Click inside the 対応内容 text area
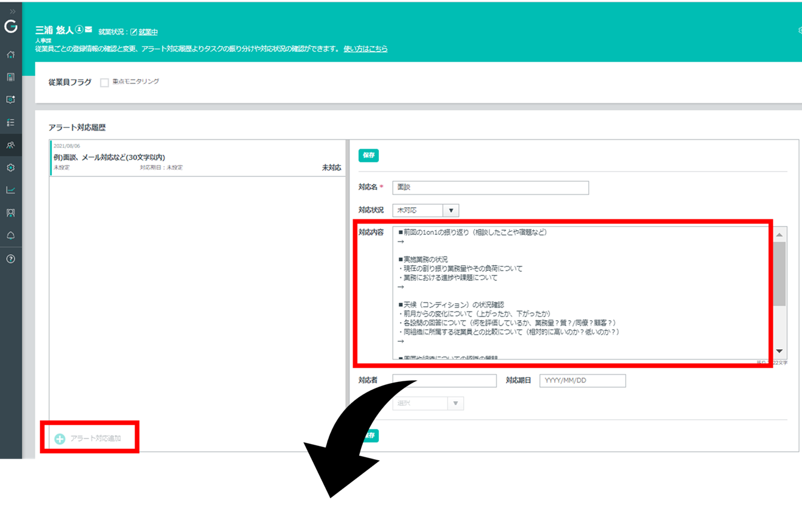Image resolution: width=802 pixels, height=532 pixels. click(581, 293)
